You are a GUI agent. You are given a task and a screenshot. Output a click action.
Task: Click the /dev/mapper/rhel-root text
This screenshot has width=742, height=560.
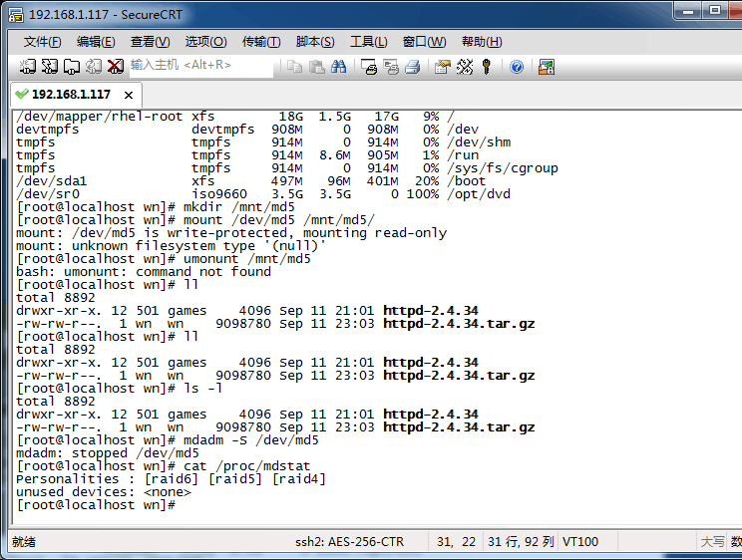pyautogui.click(x=100, y=117)
